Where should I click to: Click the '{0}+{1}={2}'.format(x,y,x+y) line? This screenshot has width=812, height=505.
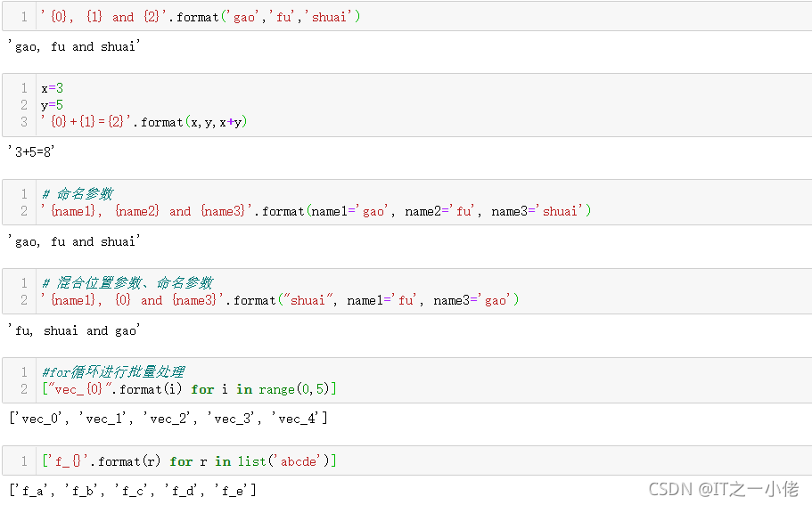144,122
